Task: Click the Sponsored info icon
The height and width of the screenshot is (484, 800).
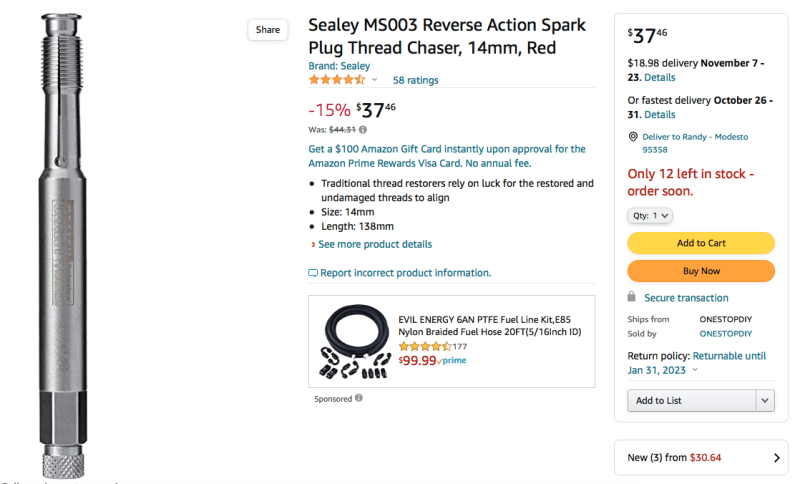Action: coord(359,398)
